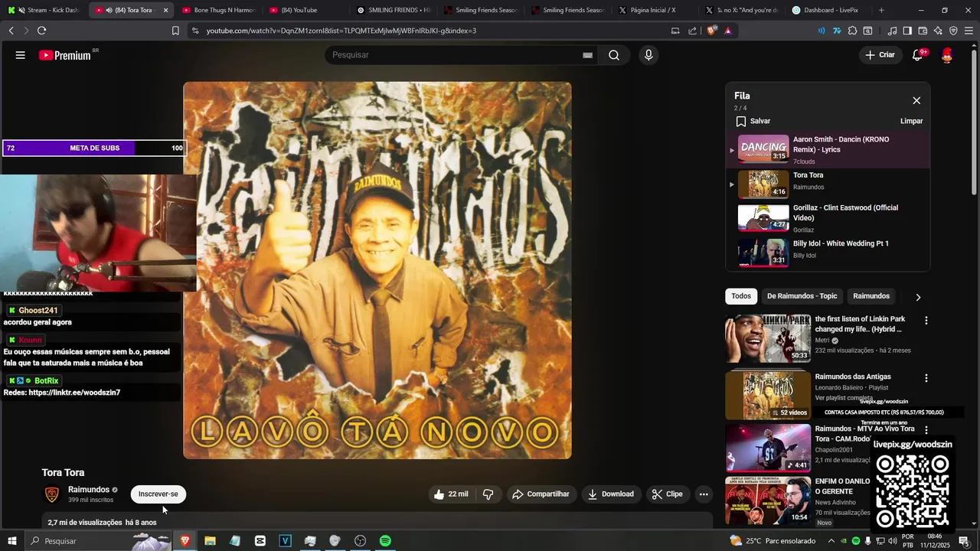This screenshot has height=551, width=980.
Task: Open Brave VPN shield icon
Action: click(x=953, y=31)
